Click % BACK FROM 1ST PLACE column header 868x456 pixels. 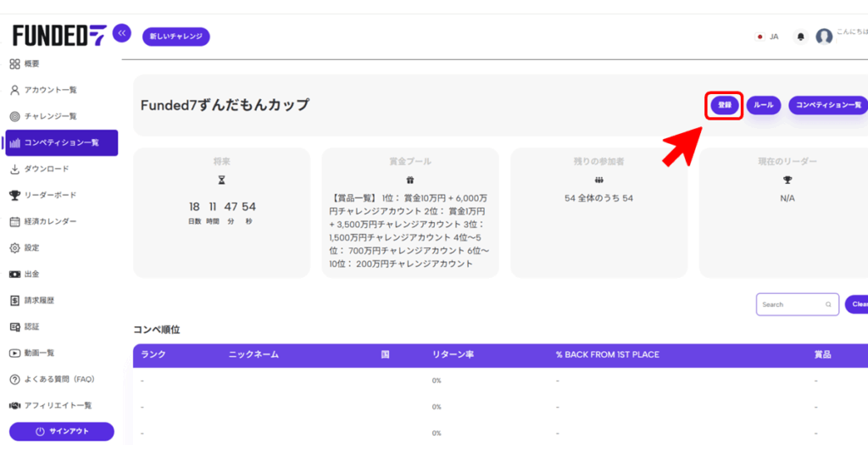[608, 355]
